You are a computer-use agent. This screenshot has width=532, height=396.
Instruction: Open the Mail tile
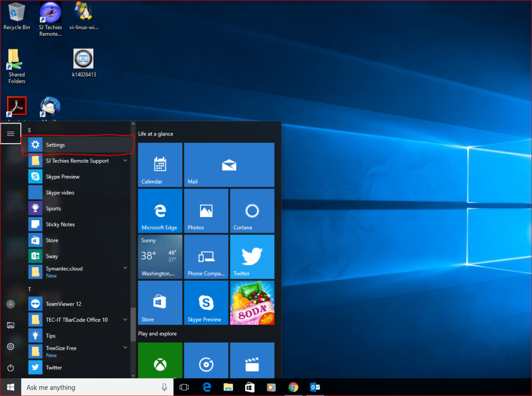229,165
